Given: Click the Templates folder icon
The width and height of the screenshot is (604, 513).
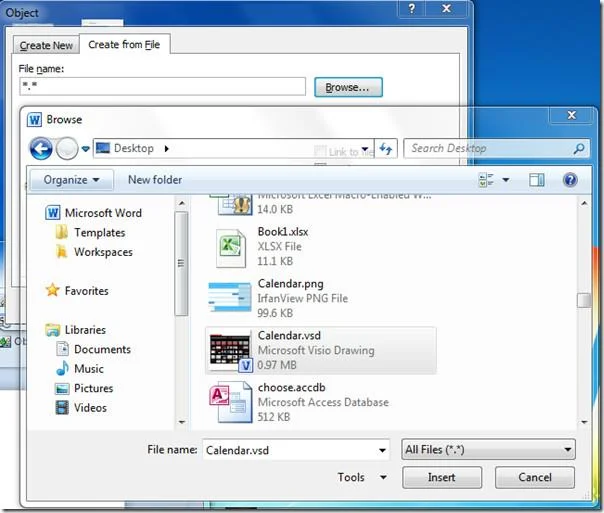Looking at the screenshot, I should [x=62, y=232].
